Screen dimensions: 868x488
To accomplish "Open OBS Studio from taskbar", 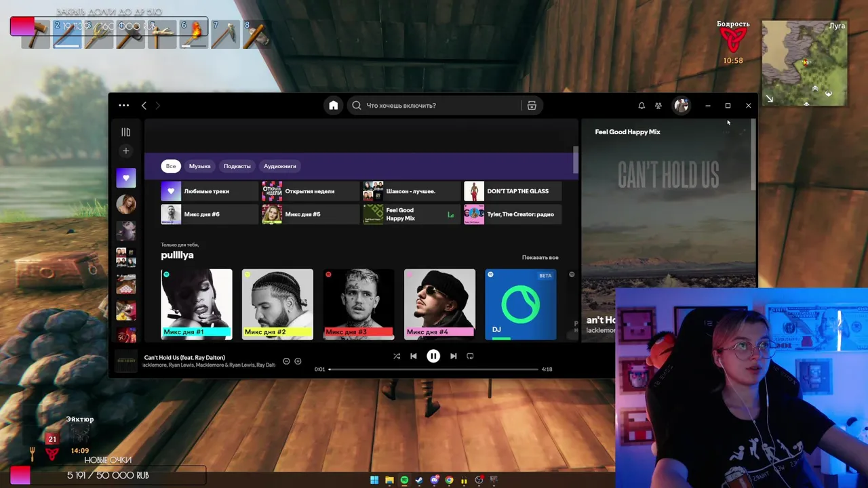I will click(x=479, y=480).
